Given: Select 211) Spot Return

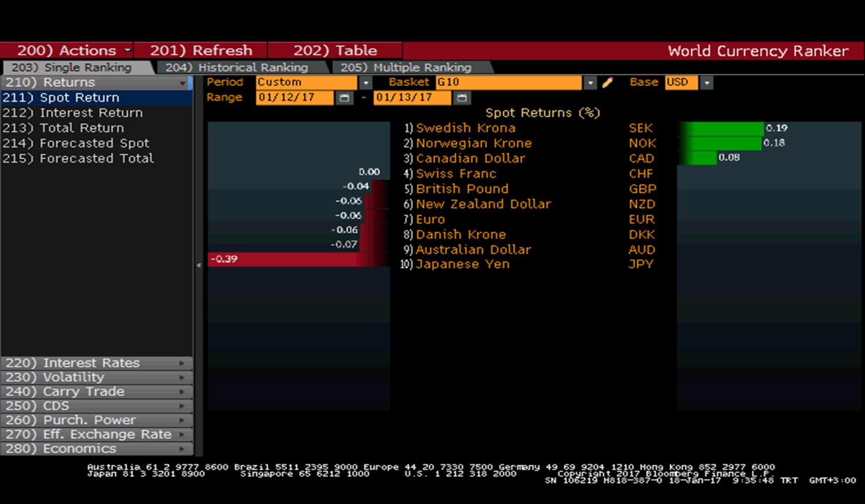Looking at the screenshot, I should click(x=97, y=98).
